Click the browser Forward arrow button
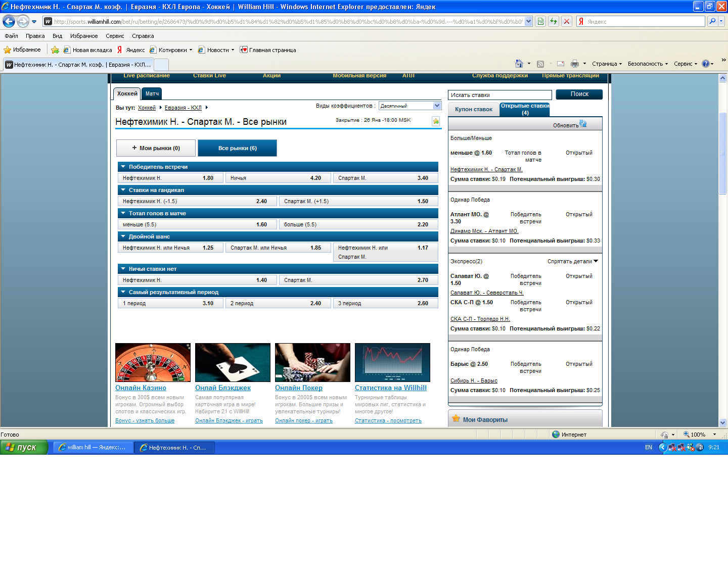Screen dimensions: 728x573 point(23,21)
